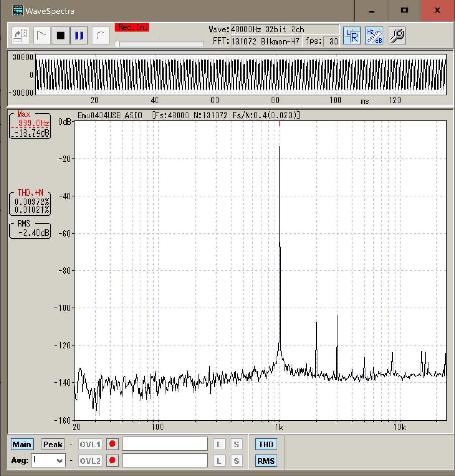
Task: Click the OVL2 text input field
Action: tap(165, 460)
